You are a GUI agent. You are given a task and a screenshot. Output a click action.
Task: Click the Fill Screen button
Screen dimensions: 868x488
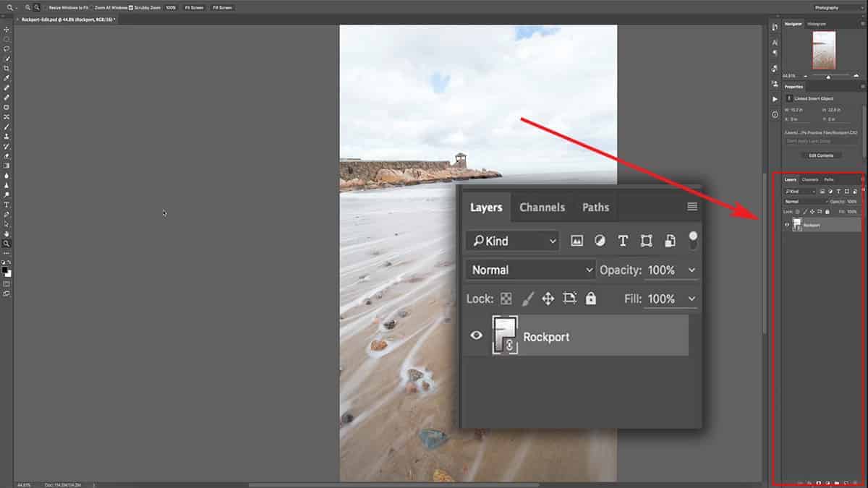(222, 7)
